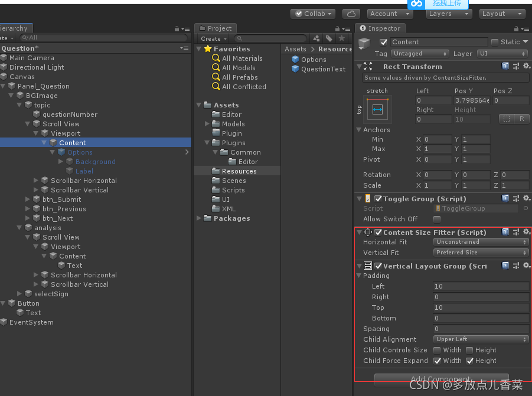Enable Child Controls Size Width checkbox
Image resolution: width=532 pixels, height=396 pixels.
point(437,350)
